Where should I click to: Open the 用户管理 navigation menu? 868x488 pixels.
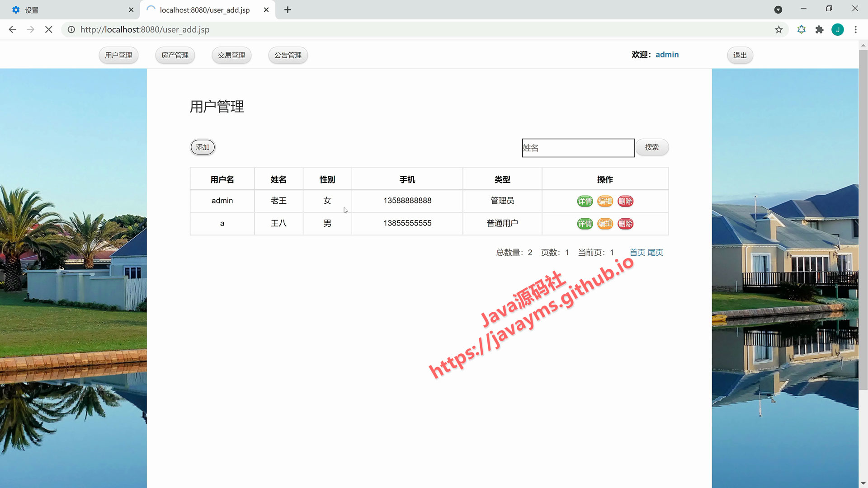click(118, 55)
